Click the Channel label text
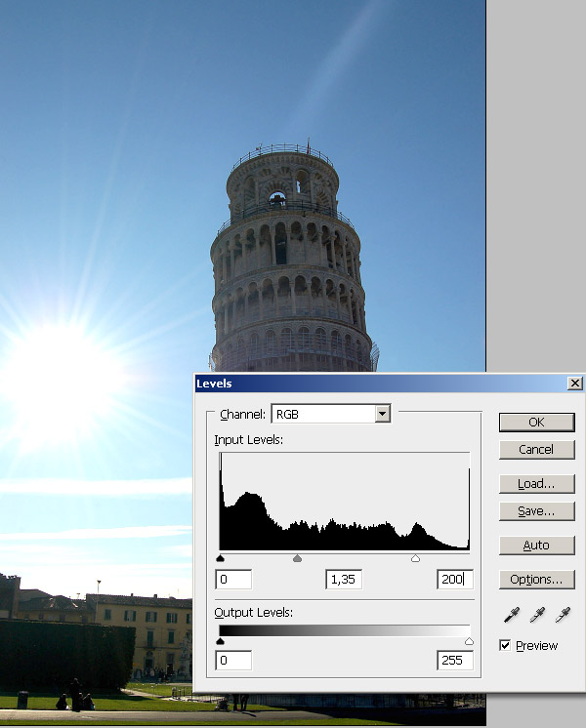Viewport: 586px width, 728px height. tap(242, 414)
